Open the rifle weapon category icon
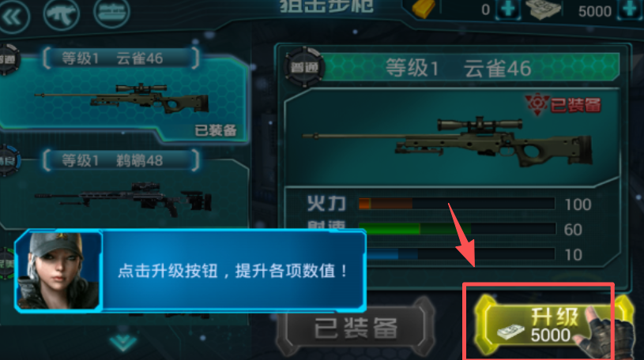This screenshot has height=360, width=644. [x=62, y=13]
